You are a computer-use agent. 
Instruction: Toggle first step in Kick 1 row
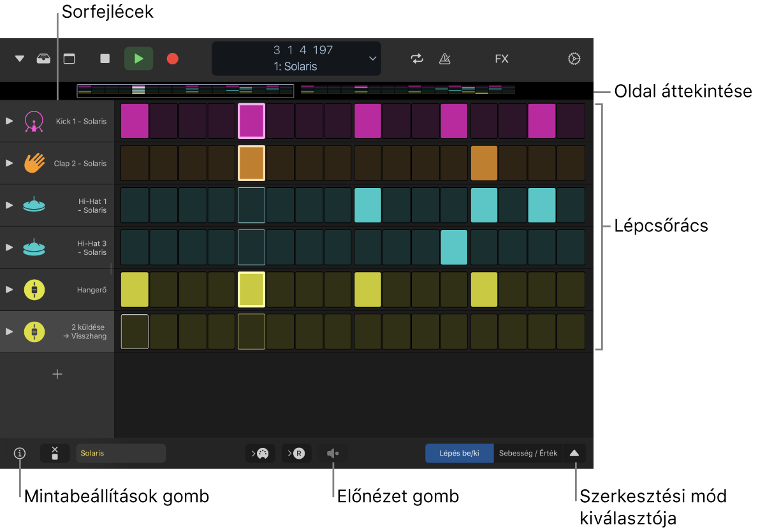(135, 121)
